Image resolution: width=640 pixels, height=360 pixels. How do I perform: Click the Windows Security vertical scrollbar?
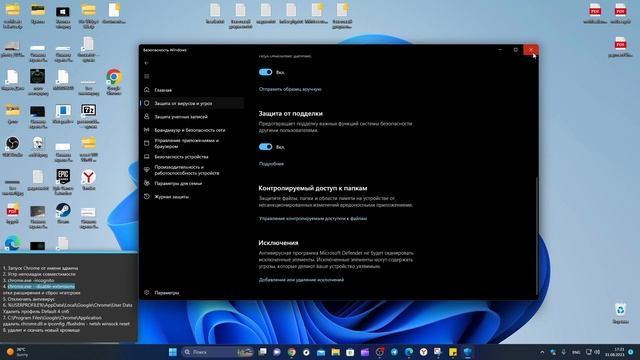coord(536,235)
